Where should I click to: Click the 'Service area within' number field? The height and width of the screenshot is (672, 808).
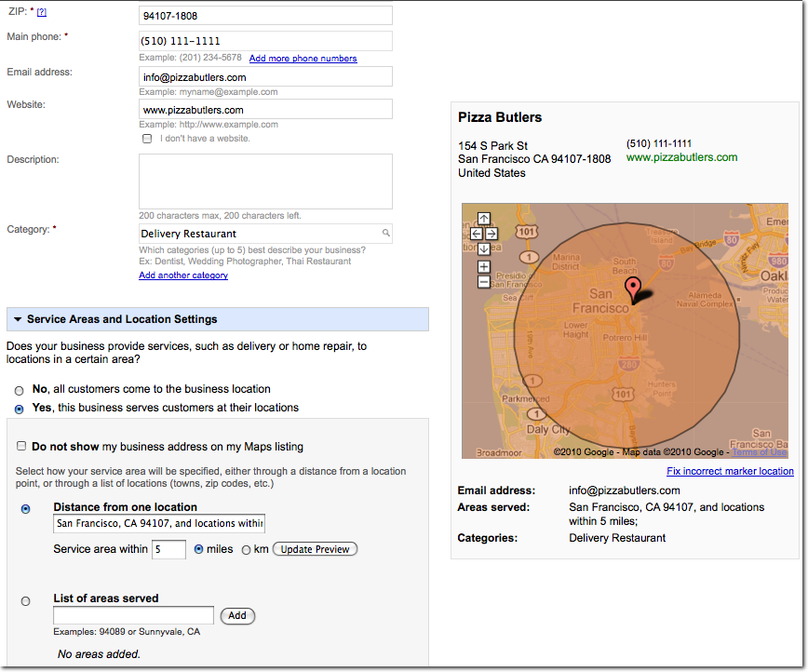point(169,549)
